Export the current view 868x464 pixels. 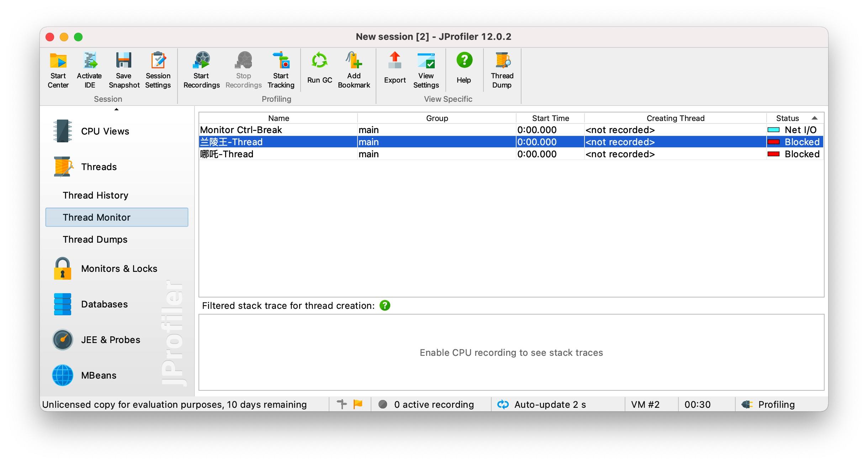(395, 68)
